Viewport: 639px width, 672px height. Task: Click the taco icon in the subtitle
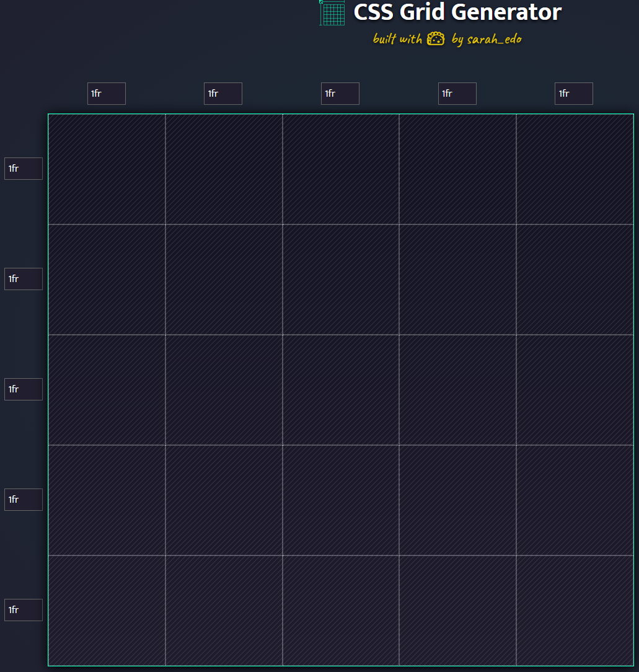click(x=436, y=38)
